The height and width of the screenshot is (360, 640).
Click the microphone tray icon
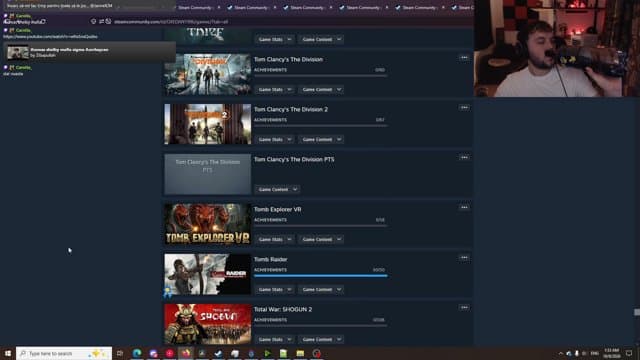click(x=577, y=353)
